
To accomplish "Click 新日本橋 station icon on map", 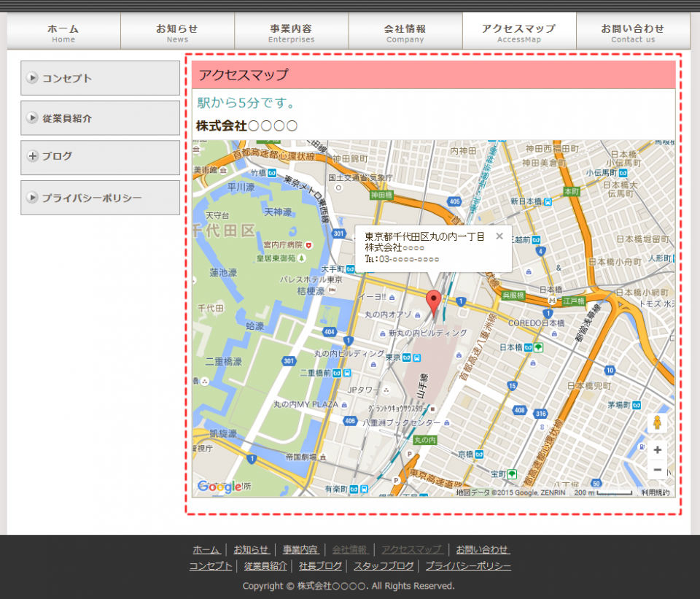I will click(548, 201).
